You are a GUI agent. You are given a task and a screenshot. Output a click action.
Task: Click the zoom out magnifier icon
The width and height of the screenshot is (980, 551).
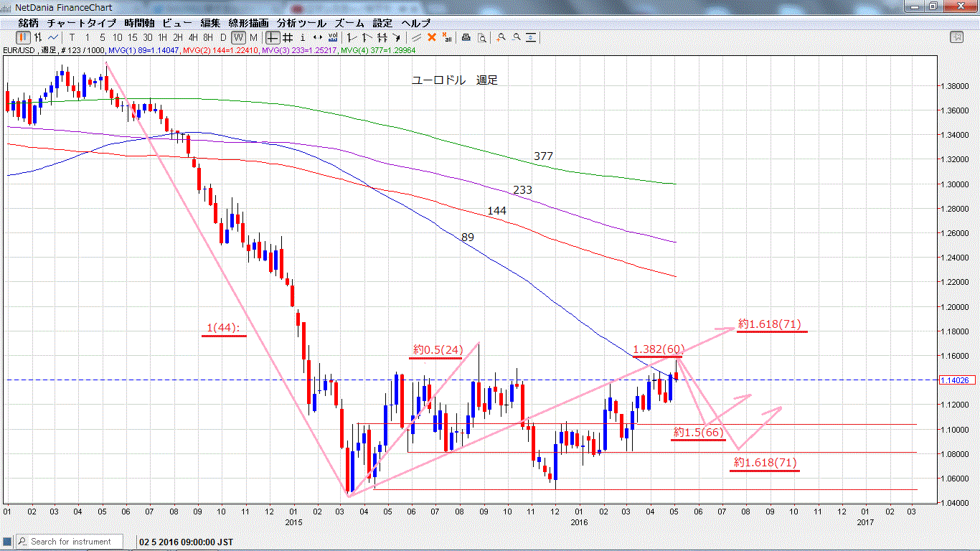pos(516,37)
